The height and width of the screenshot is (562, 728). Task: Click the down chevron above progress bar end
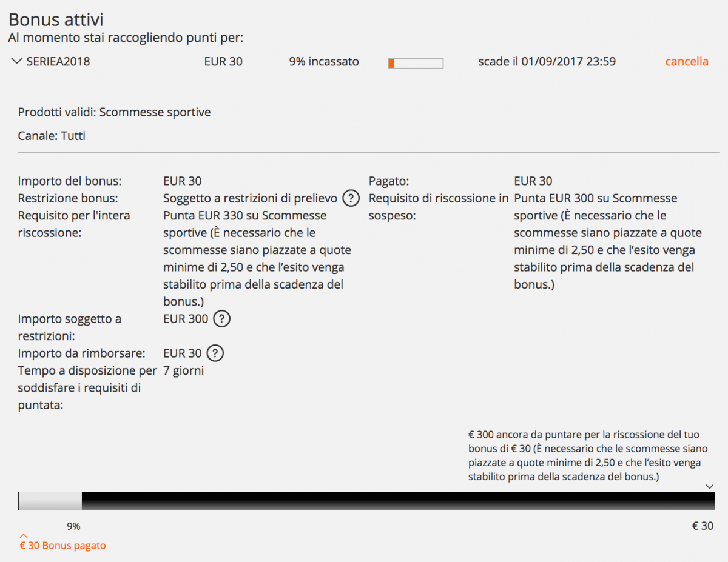click(710, 486)
